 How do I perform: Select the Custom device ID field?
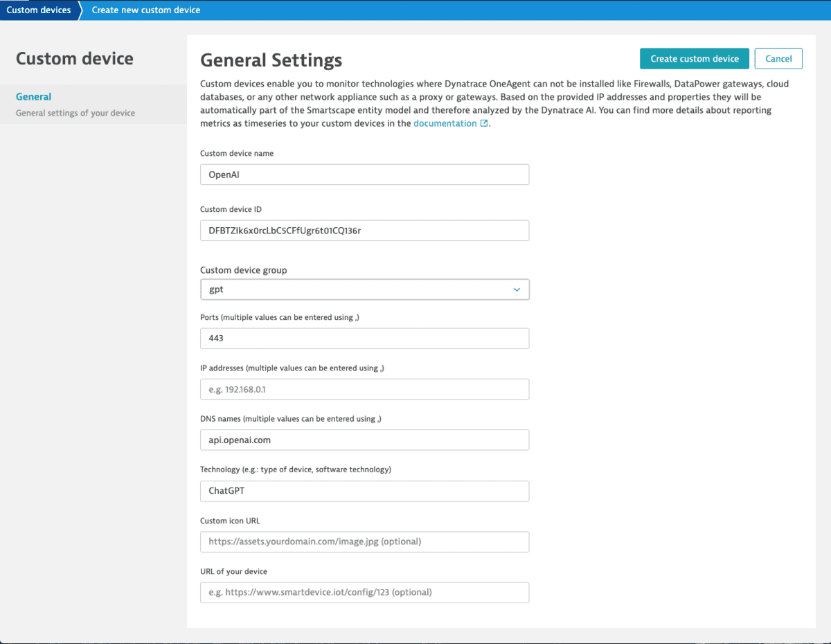(365, 230)
